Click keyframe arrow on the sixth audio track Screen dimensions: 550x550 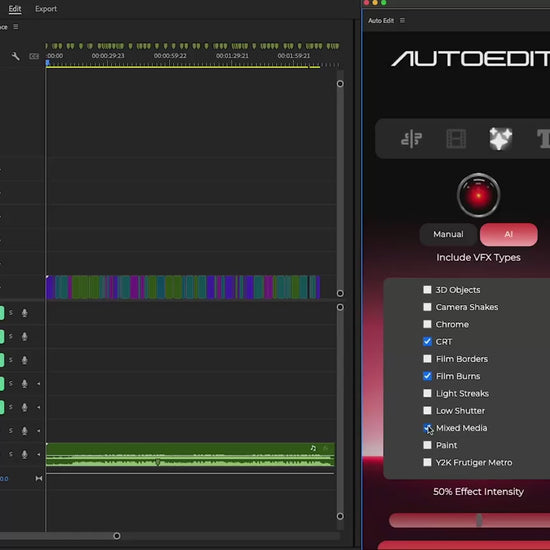(38, 431)
